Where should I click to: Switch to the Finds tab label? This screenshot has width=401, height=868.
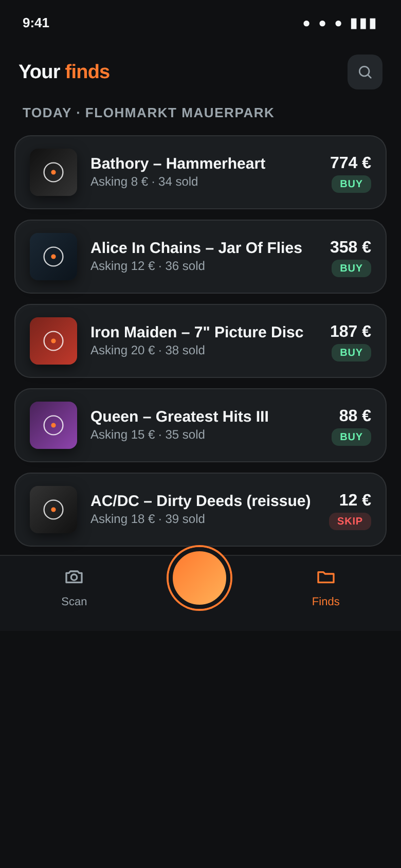click(x=326, y=602)
